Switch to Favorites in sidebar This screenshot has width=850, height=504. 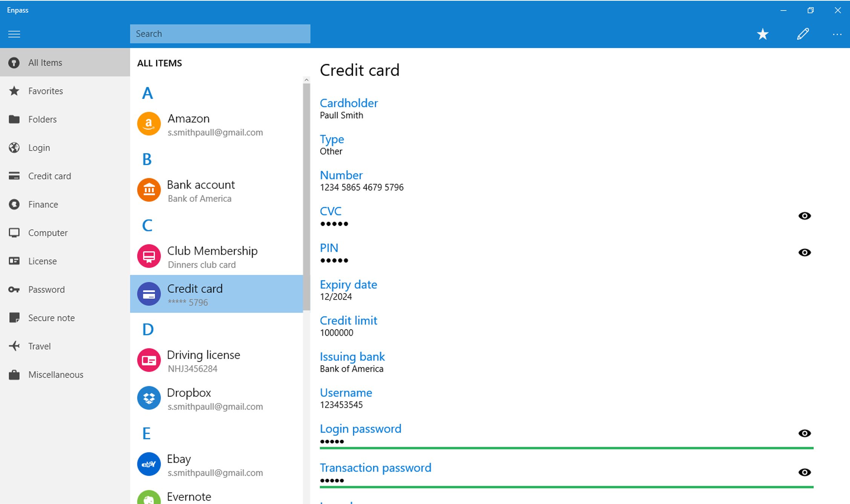[45, 91]
